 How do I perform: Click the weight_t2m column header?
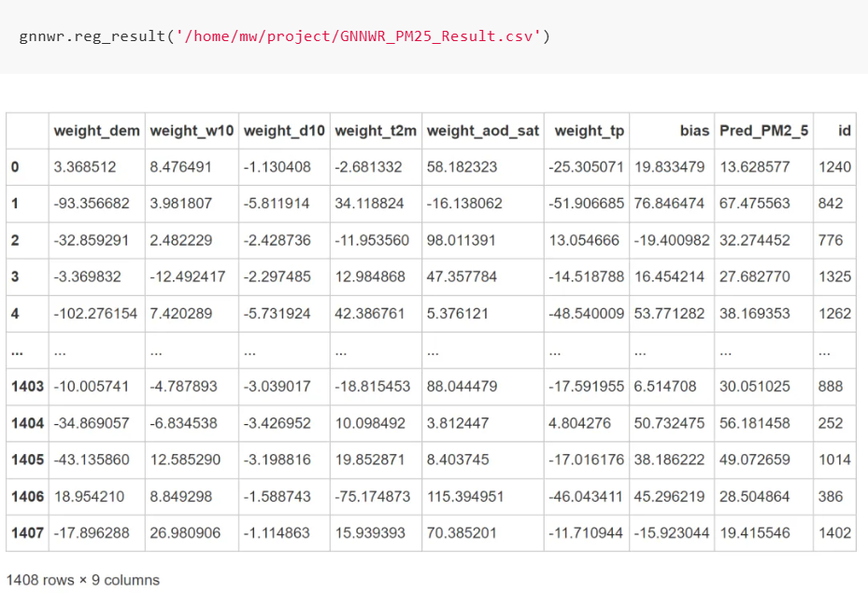click(376, 131)
